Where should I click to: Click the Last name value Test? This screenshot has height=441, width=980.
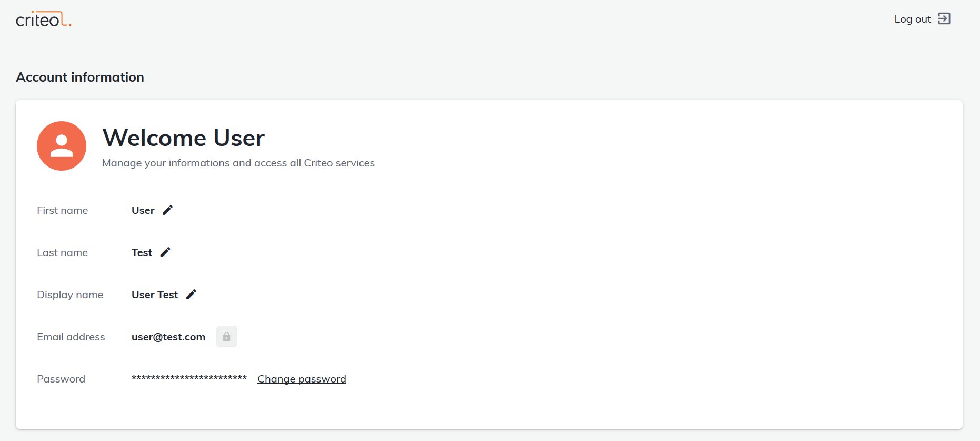pos(142,252)
